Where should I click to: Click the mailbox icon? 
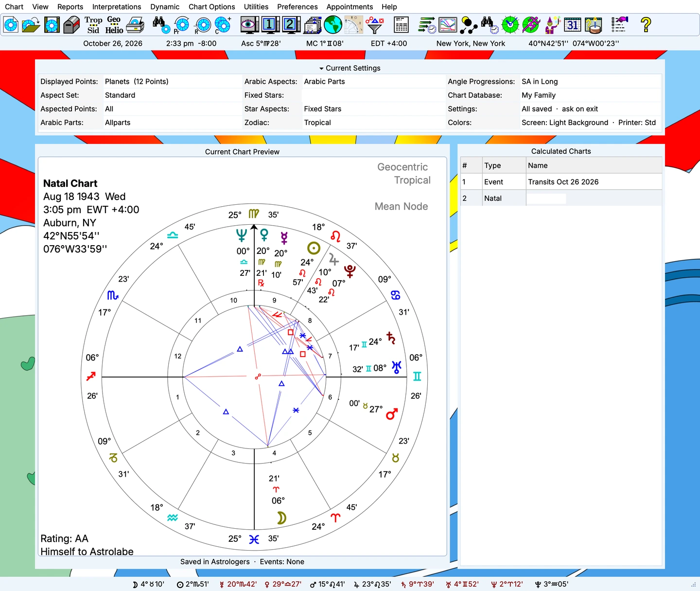click(71, 25)
